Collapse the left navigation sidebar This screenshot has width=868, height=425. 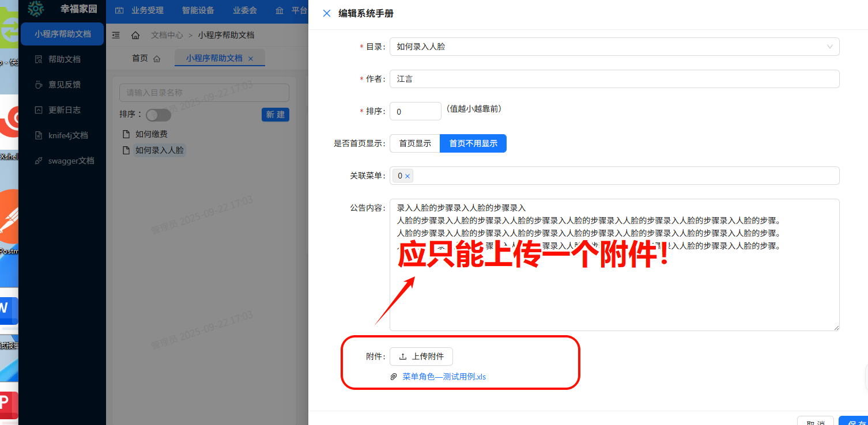[x=116, y=35]
